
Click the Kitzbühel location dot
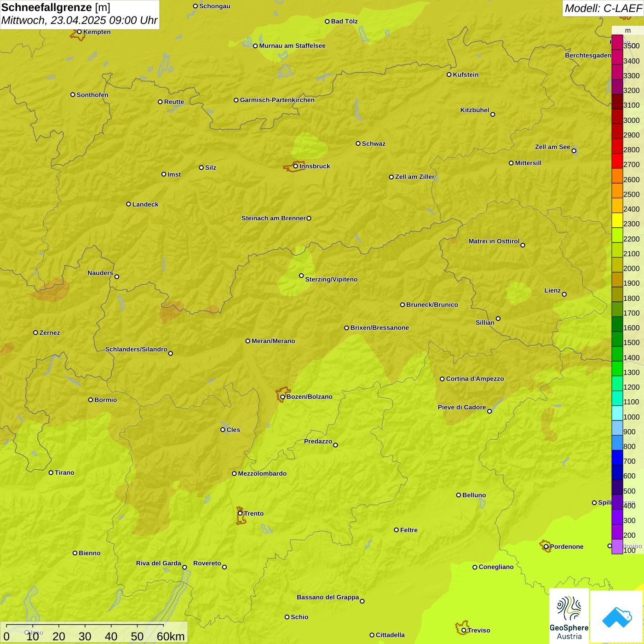coord(493,114)
